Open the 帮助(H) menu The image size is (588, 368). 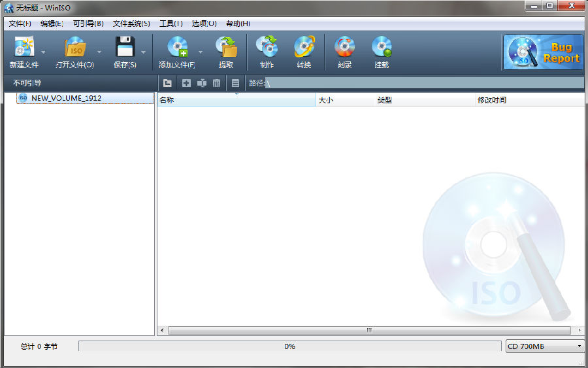pyautogui.click(x=238, y=24)
